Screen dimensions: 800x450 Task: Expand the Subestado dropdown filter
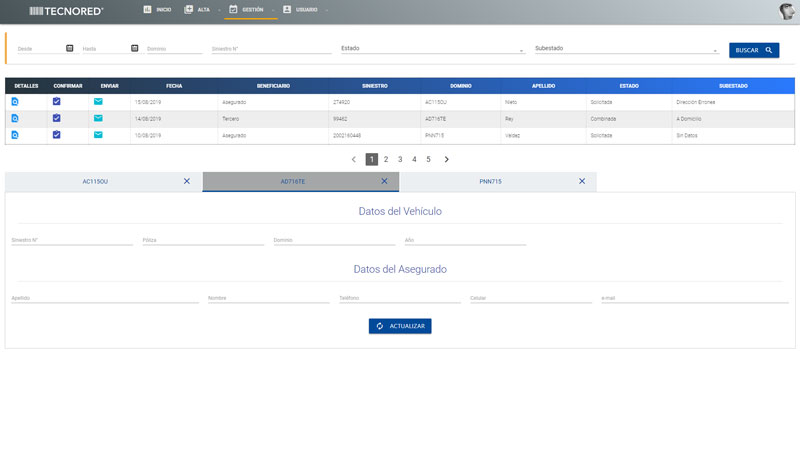coord(626,48)
